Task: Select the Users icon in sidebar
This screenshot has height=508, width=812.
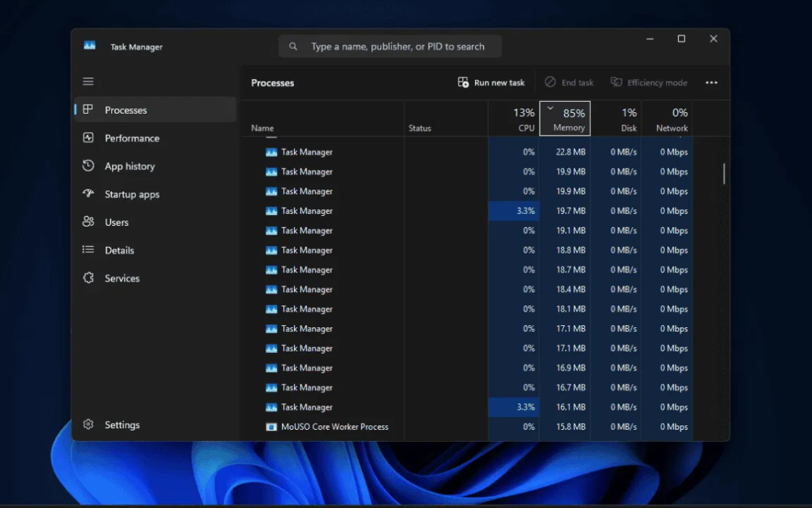Action: point(88,222)
